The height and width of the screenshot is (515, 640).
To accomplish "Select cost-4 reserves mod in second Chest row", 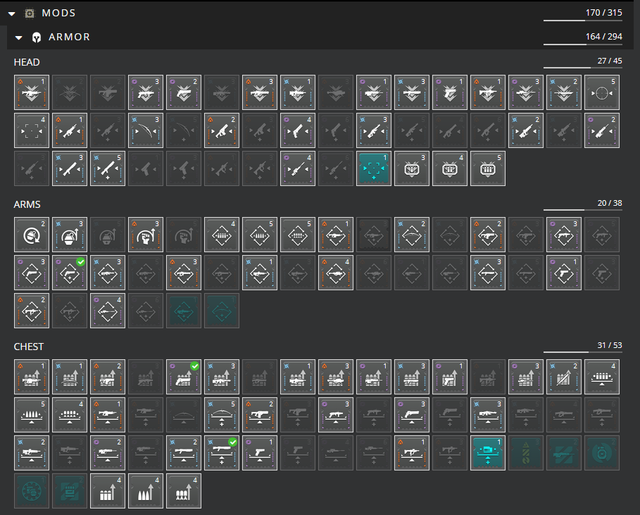I will [69, 414].
